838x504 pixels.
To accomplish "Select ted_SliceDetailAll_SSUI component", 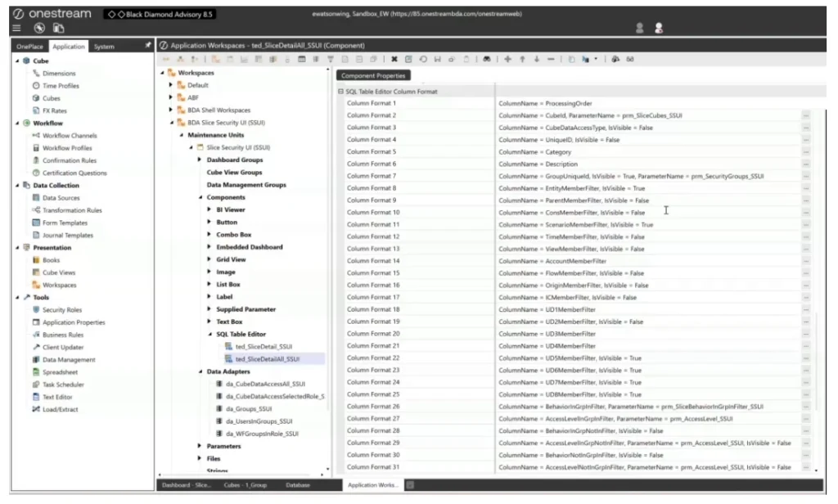I will click(x=268, y=359).
